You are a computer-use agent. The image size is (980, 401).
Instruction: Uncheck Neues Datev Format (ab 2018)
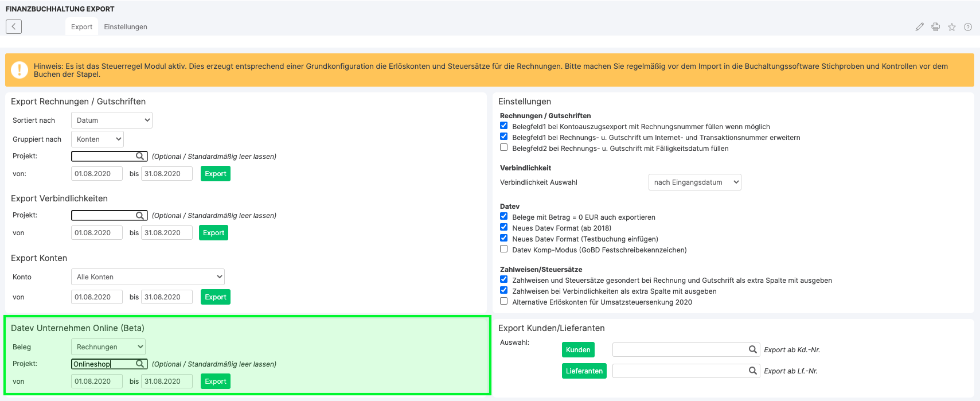[x=503, y=227]
